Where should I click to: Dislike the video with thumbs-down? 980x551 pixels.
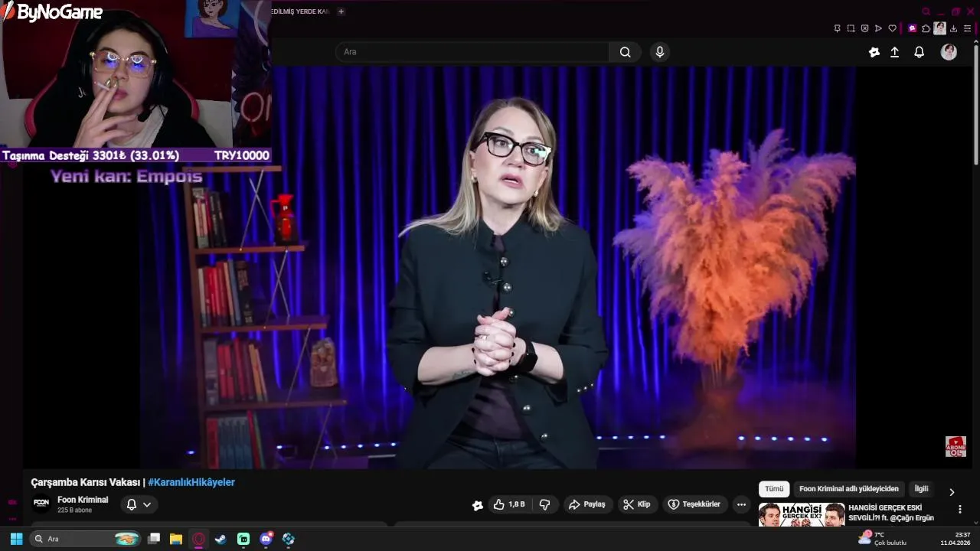tap(544, 504)
